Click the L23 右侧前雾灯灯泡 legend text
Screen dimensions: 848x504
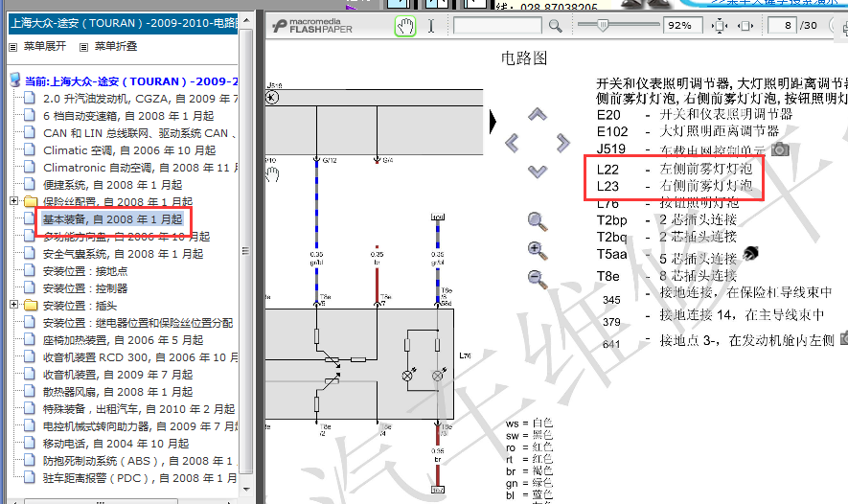pyautogui.click(x=675, y=186)
